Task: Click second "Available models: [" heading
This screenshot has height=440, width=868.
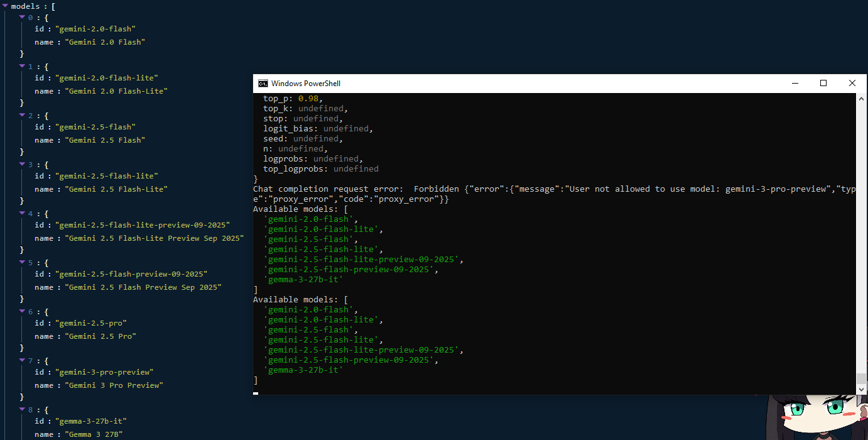Action: pyautogui.click(x=301, y=300)
